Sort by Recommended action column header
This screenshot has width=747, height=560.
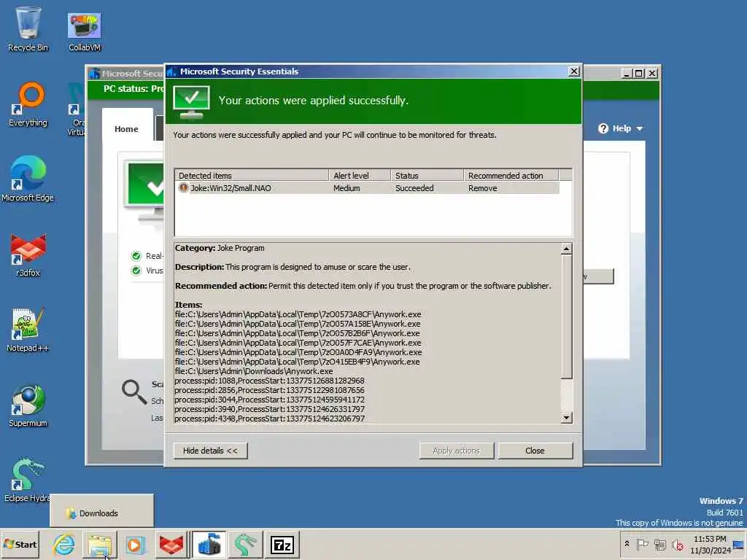(511, 175)
